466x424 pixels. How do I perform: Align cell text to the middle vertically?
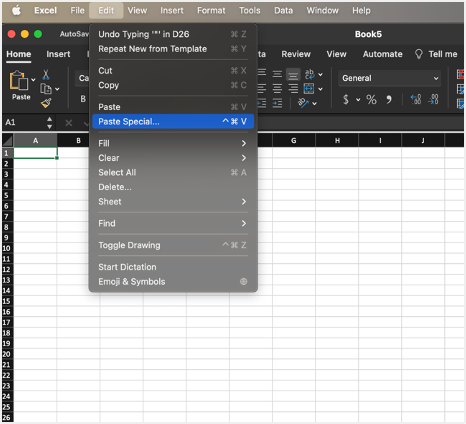click(x=277, y=74)
